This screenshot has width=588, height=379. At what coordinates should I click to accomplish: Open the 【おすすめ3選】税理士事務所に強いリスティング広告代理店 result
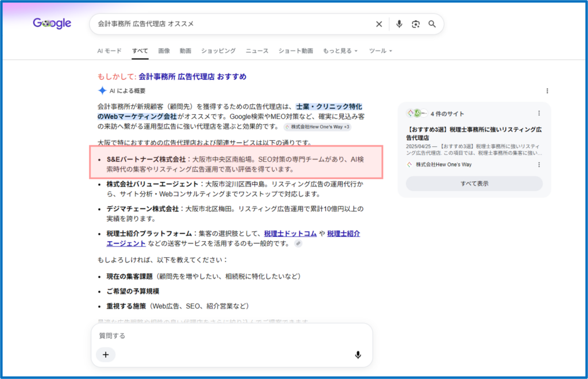[x=474, y=133]
